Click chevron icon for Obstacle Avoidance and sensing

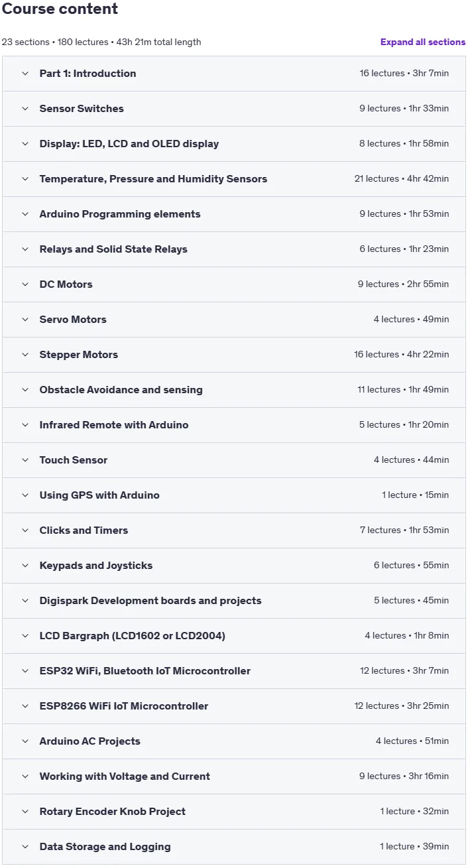click(x=25, y=390)
